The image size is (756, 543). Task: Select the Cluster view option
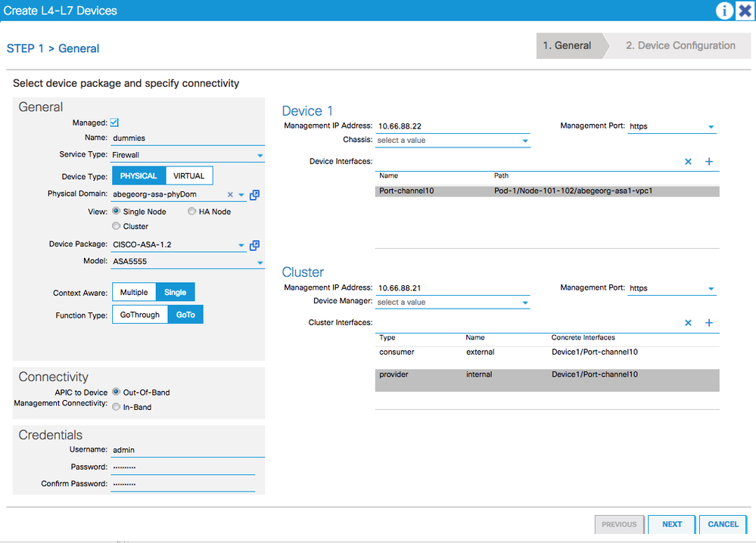(117, 226)
